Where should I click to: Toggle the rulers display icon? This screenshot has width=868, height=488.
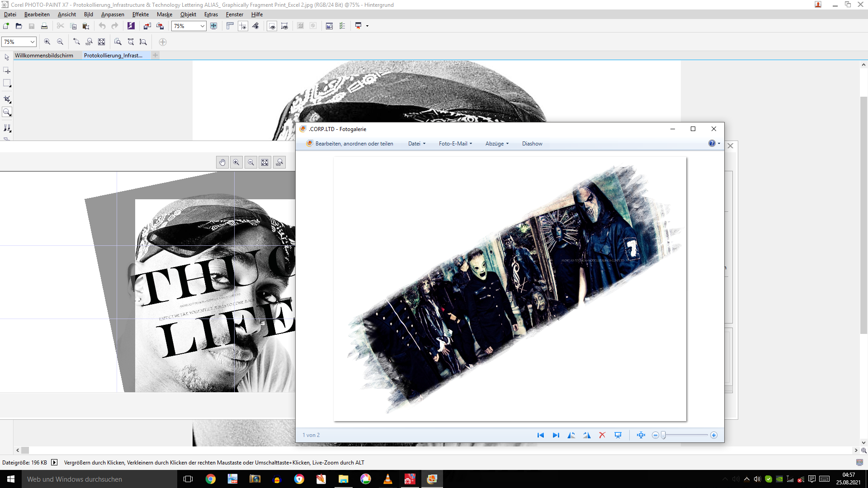[230, 26]
